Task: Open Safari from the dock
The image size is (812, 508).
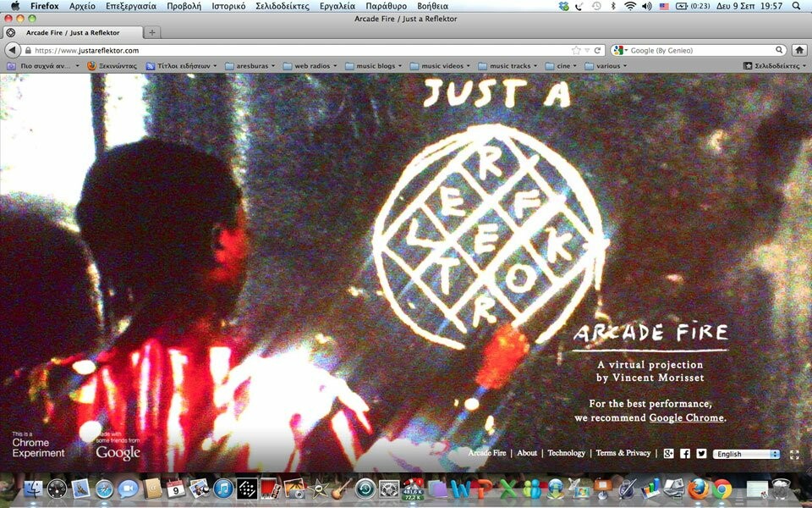Action: 104,489
